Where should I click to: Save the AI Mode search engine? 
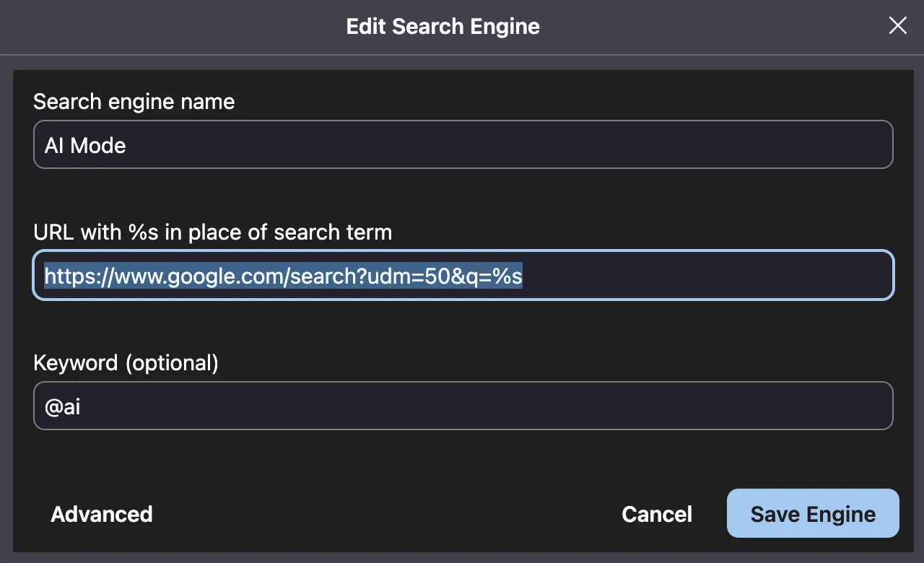(813, 514)
